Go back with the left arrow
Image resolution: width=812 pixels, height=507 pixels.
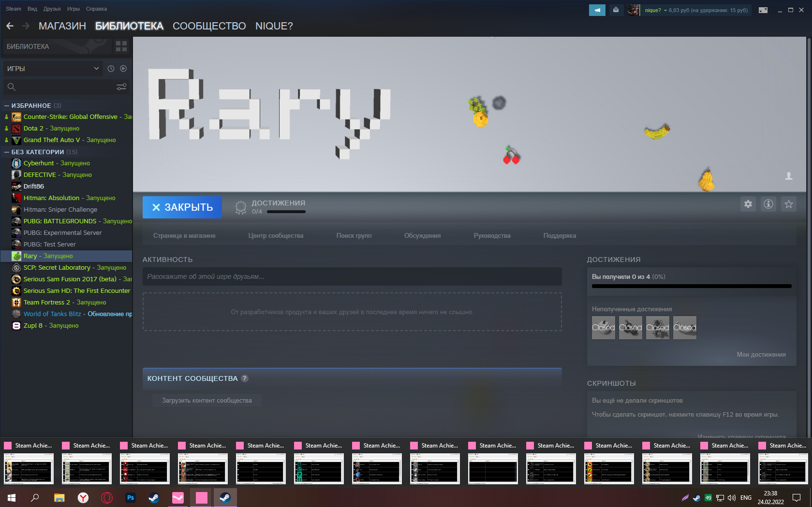10,26
